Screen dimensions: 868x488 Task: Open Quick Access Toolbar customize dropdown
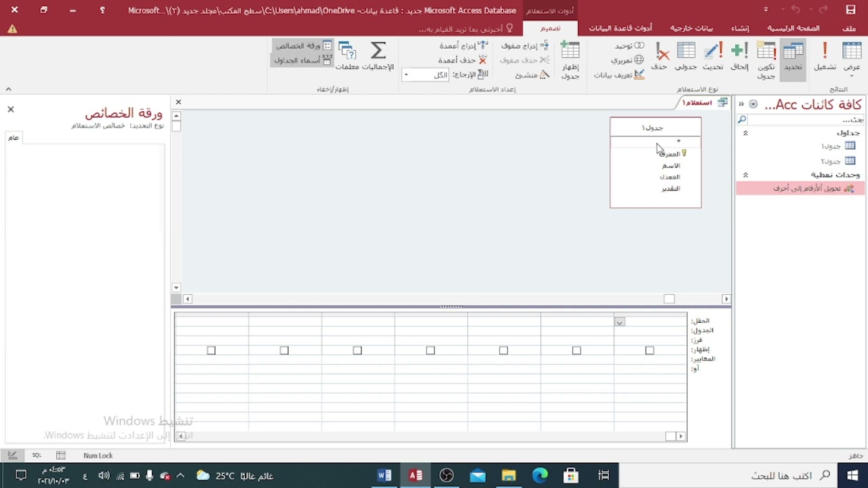pyautogui.click(x=766, y=10)
